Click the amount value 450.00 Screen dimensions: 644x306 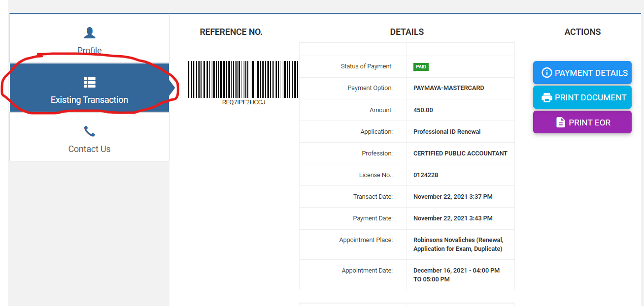pos(423,110)
